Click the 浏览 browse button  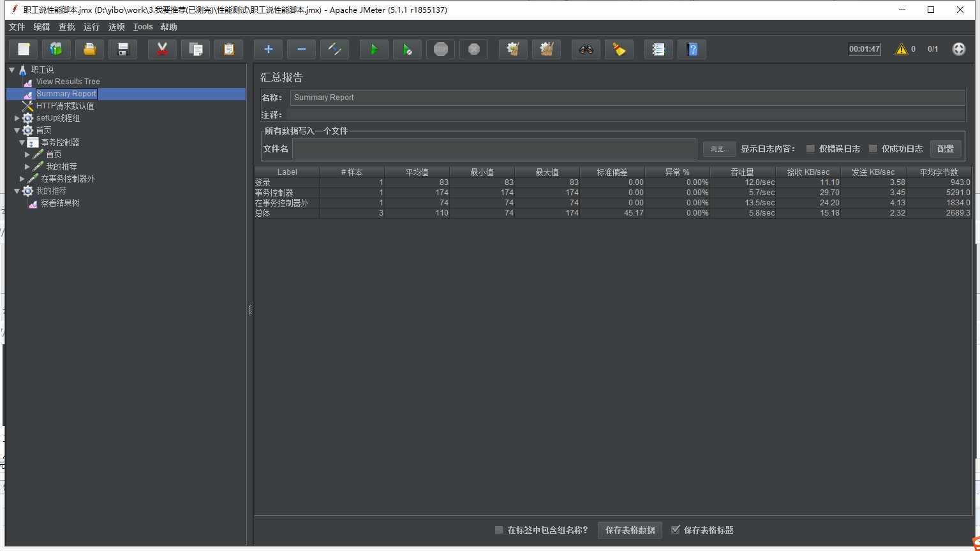click(720, 149)
